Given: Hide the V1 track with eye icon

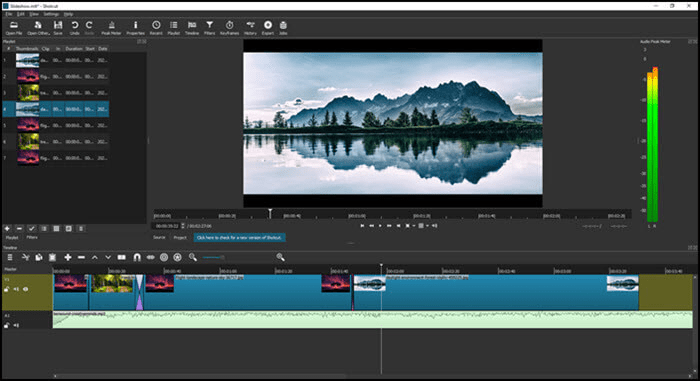Looking at the screenshot, I should click(x=25, y=289).
